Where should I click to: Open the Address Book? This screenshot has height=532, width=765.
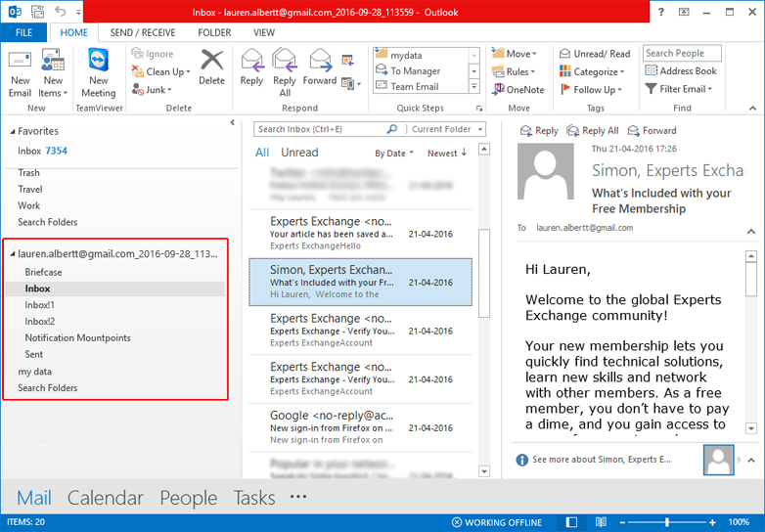(x=681, y=70)
